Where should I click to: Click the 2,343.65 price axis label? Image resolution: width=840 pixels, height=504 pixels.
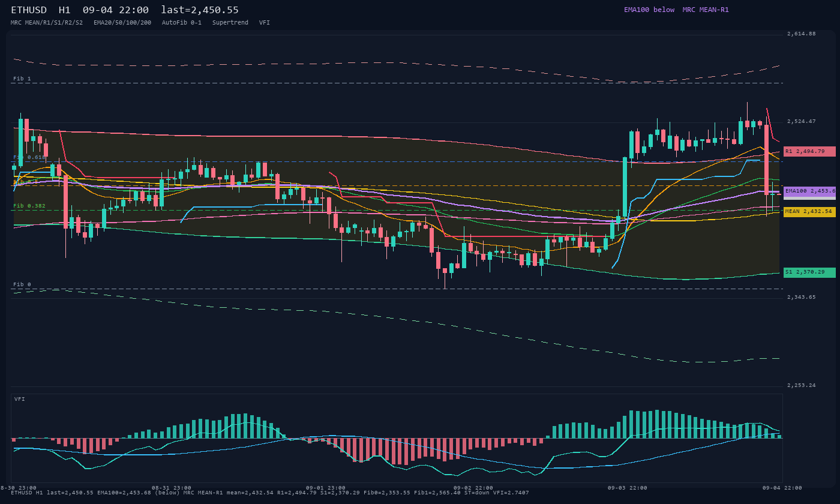(802, 298)
